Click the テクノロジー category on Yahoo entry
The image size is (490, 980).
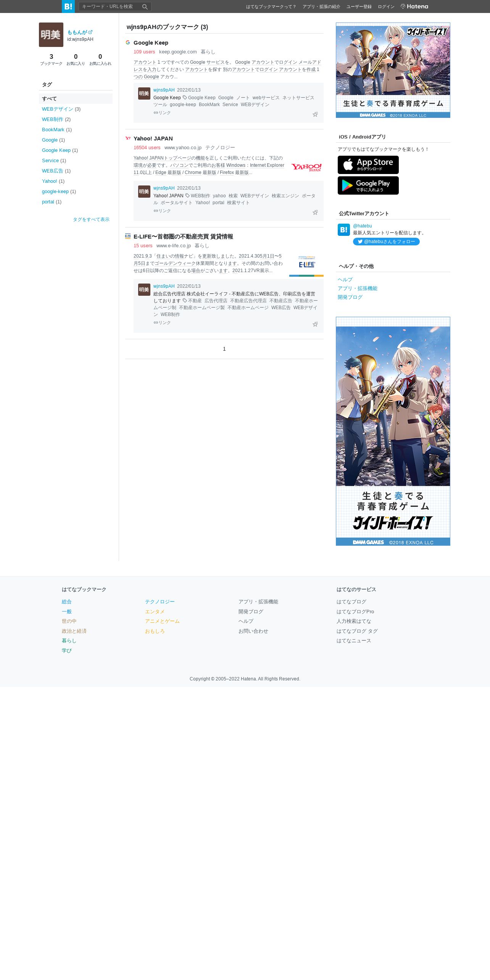tap(220, 147)
